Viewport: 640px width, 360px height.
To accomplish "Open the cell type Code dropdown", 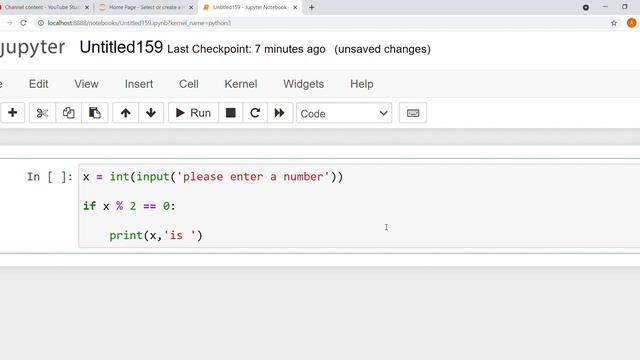I will pos(344,113).
